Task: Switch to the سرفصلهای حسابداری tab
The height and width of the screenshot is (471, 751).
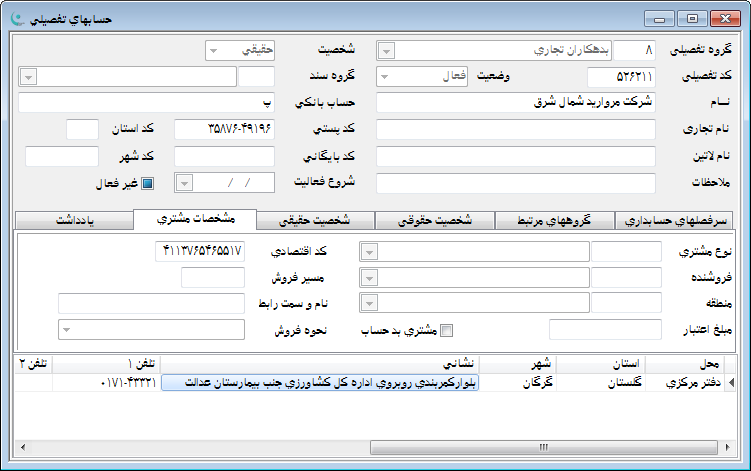Action: [676, 222]
